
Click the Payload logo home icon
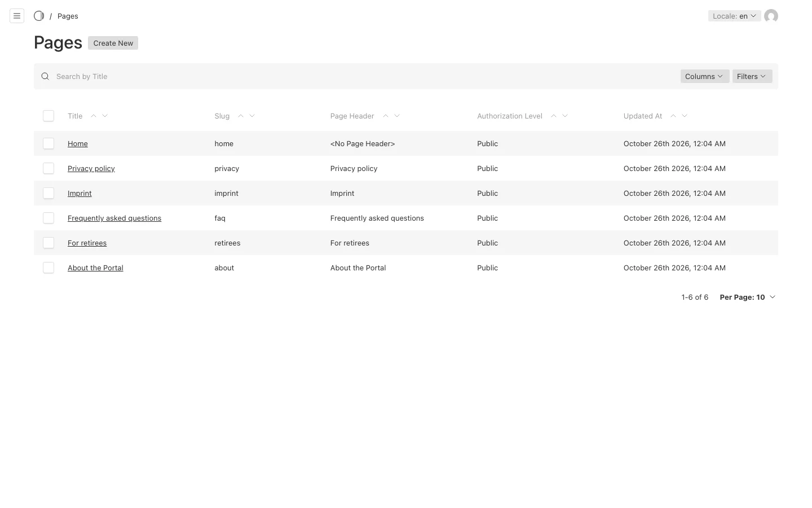(39, 16)
